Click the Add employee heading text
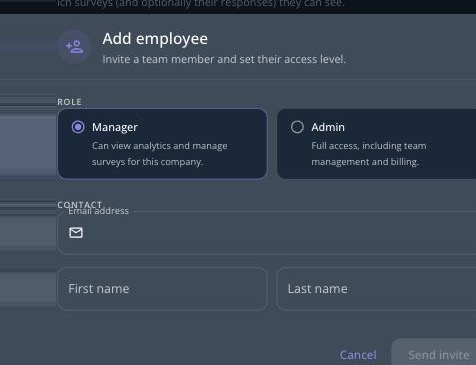 pos(155,39)
